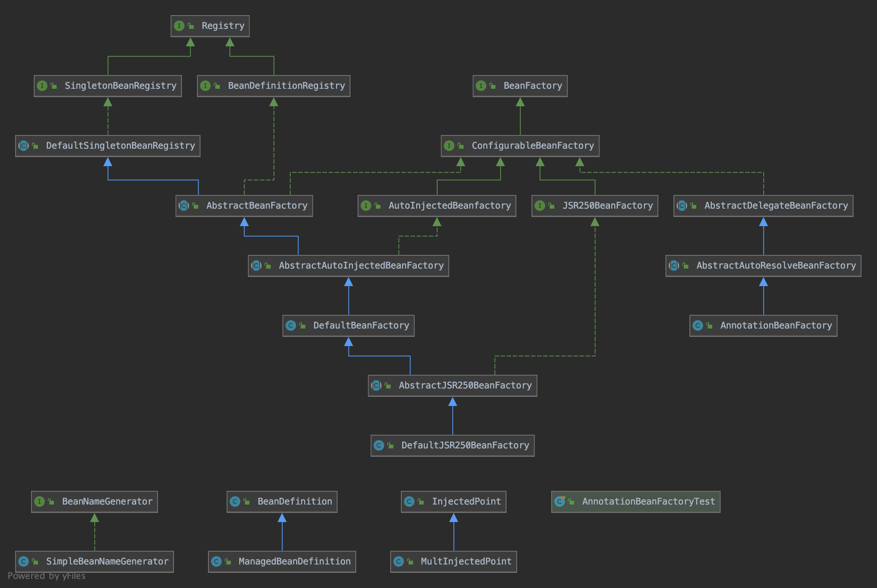Click the class icon on DefaultBeanFactory
Screen dimensions: 877x588
291,325
